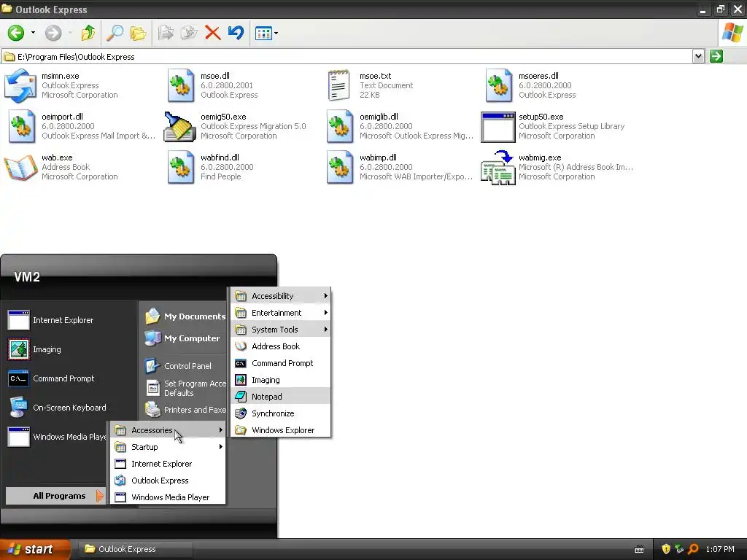Viewport: 747px width, 560px height.
Task: Click the Start button
Action: click(35, 549)
